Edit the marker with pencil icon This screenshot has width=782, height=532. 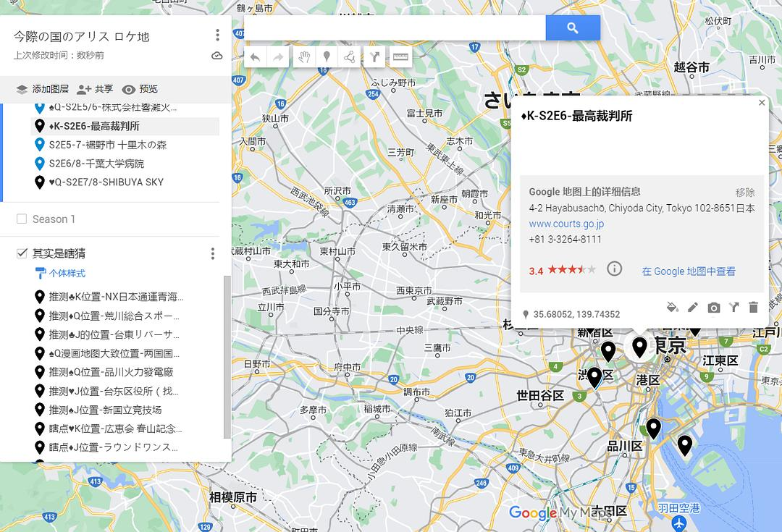coord(693,308)
